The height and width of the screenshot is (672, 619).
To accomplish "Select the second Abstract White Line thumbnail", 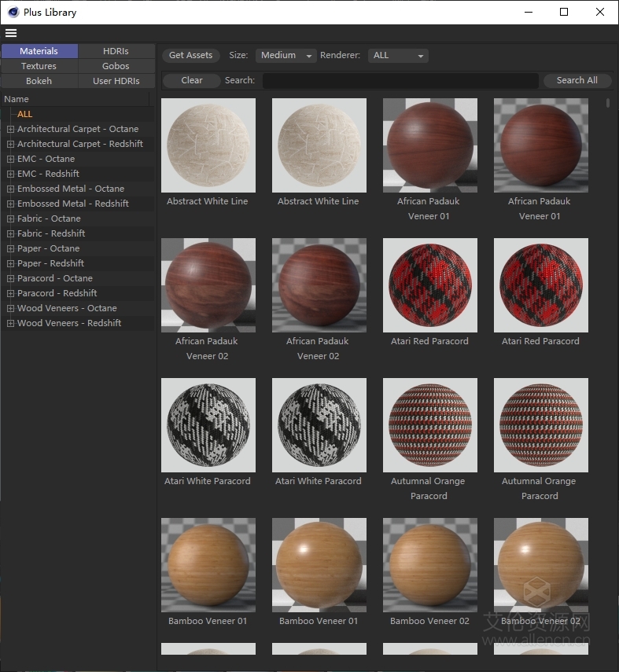I will (x=319, y=145).
